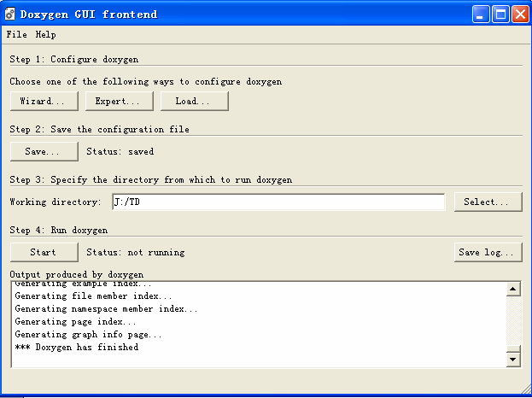Close the Doxygen GUI frontend window
532x398 pixels.
(520, 15)
